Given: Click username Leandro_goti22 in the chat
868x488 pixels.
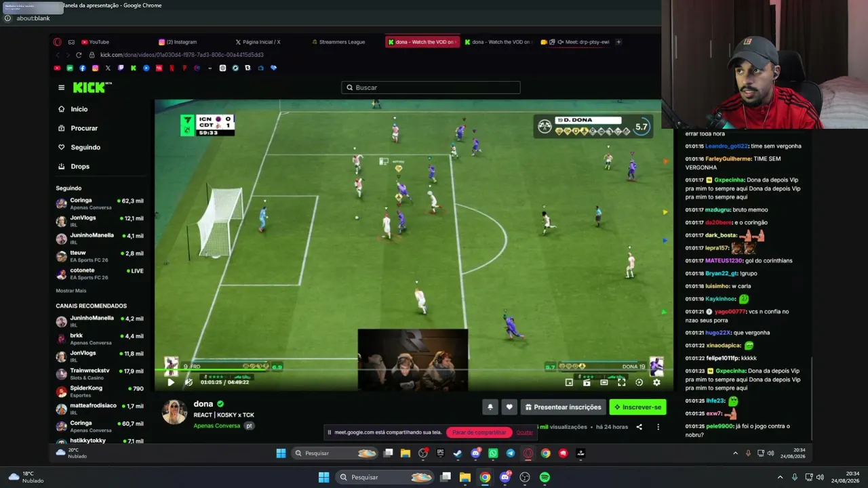Looking at the screenshot, I should pyautogui.click(x=726, y=146).
